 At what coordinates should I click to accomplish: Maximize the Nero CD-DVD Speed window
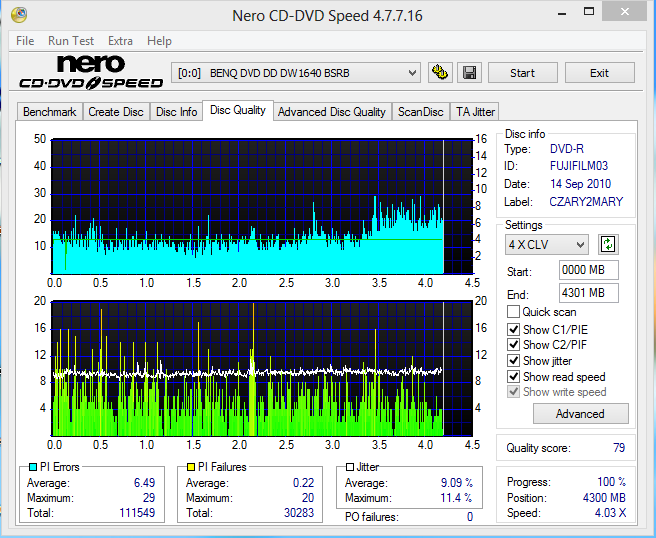(x=589, y=12)
